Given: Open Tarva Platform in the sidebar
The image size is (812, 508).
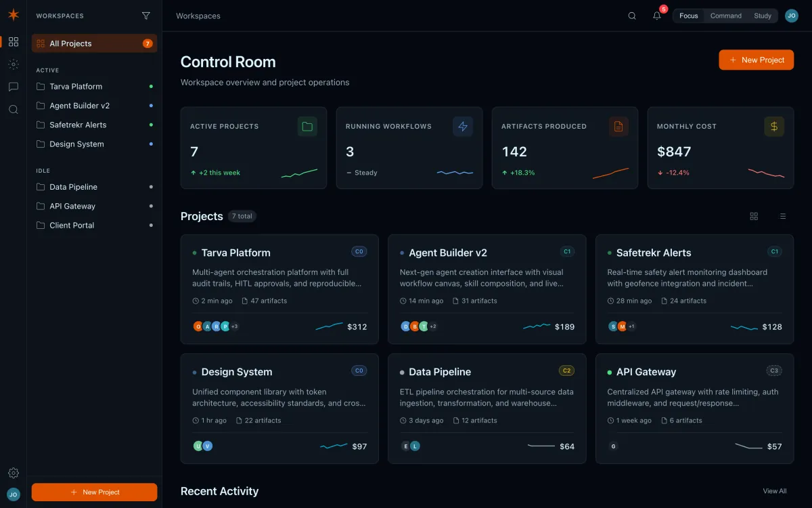Looking at the screenshot, I should [x=95, y=87].
